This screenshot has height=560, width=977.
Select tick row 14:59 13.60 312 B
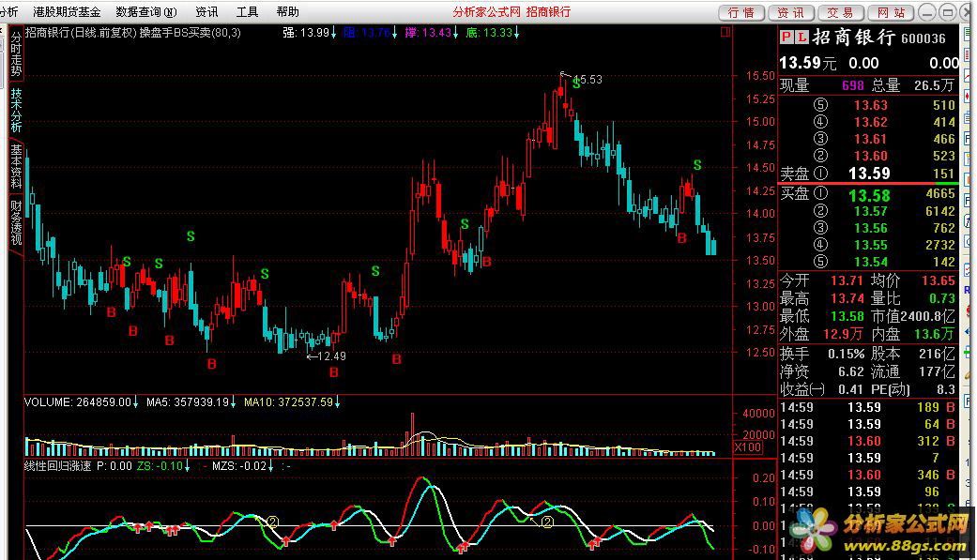click(867, 441)
